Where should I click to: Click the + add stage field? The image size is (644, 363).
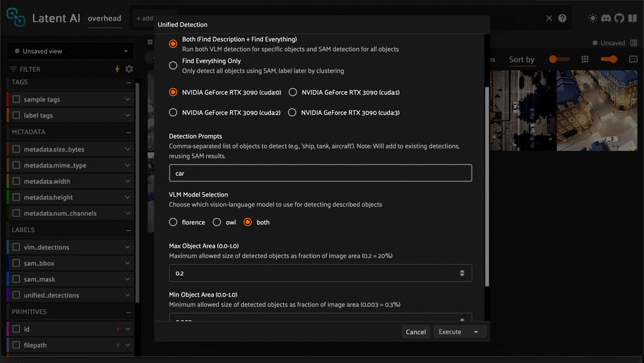click(145, 19)
